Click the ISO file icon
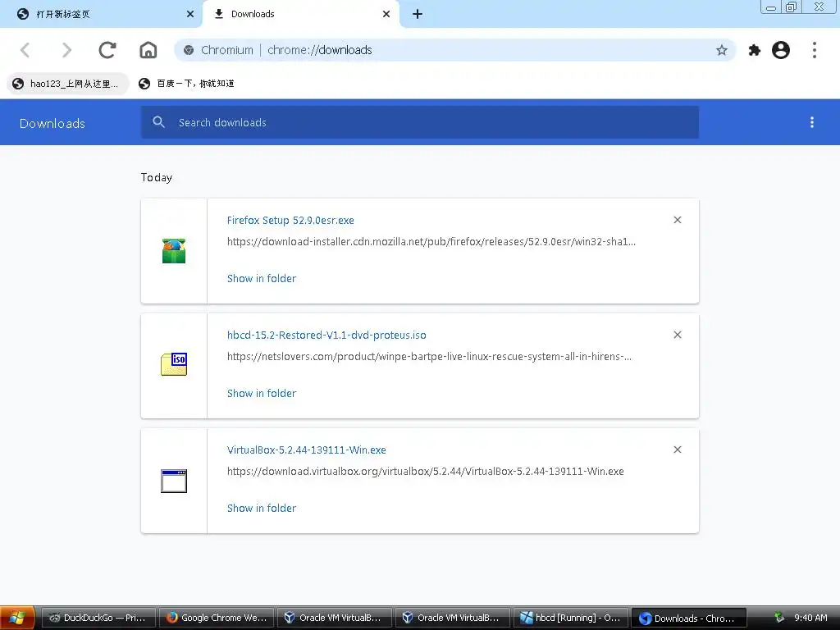 (174, 364)
